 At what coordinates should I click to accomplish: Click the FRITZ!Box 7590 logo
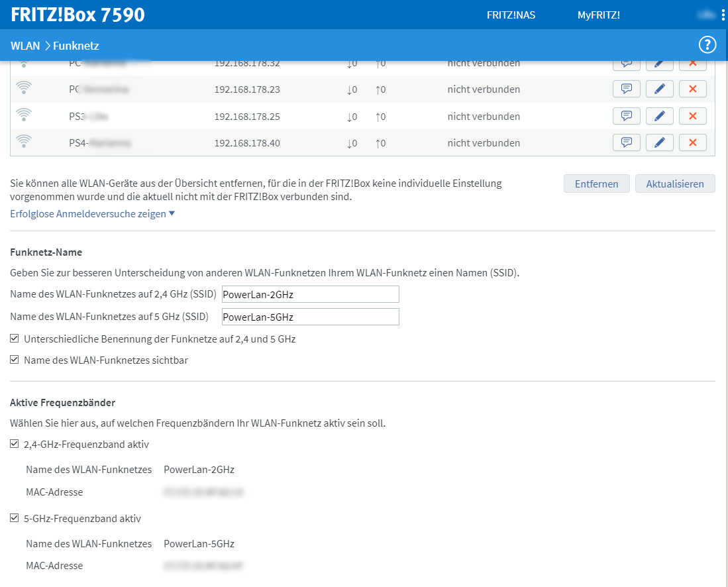[78, 15]
